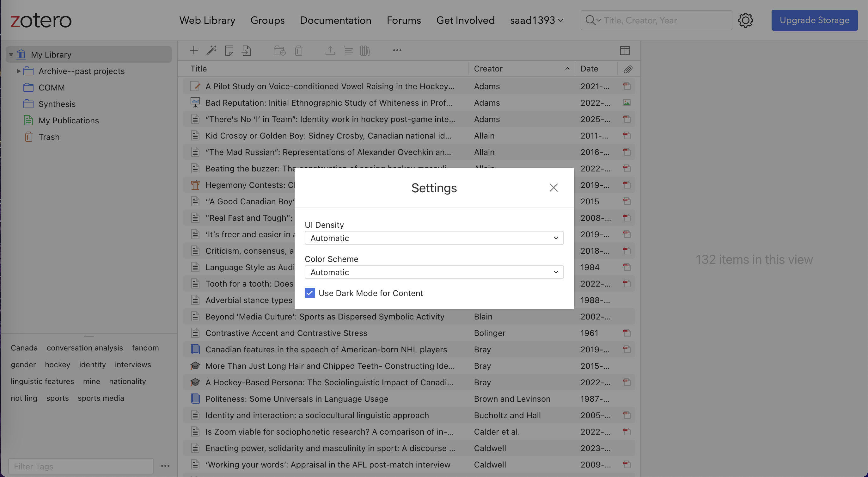Viewport: 868px width, 477px height.
Task: Click the tag selector options ellipsis
Action: click(165, 466)
